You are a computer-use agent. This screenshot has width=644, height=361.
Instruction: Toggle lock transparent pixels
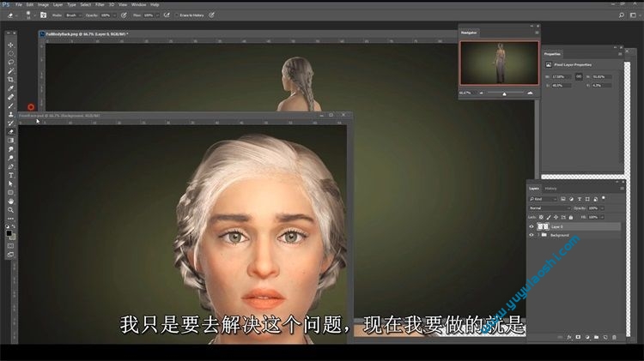tap(541, 217)
